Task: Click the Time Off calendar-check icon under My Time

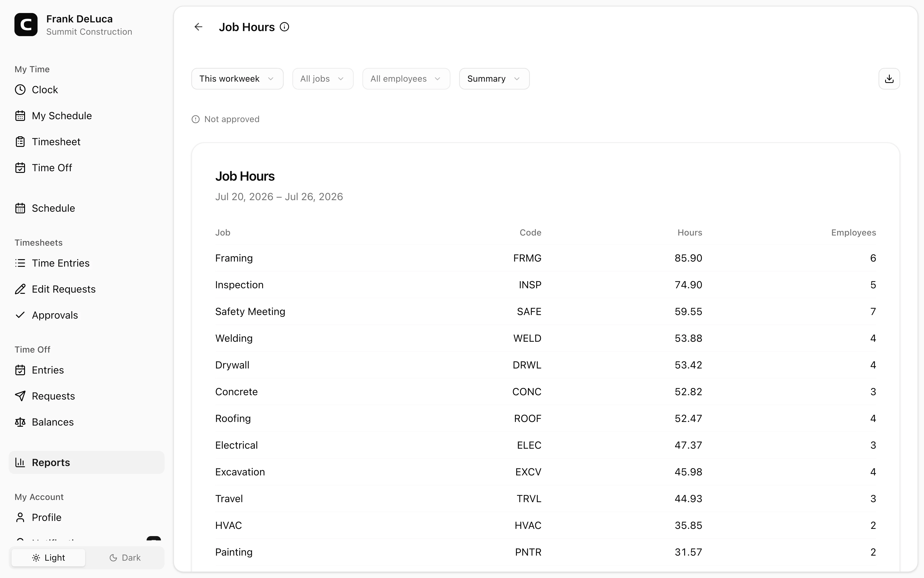Action: [20, 168]
